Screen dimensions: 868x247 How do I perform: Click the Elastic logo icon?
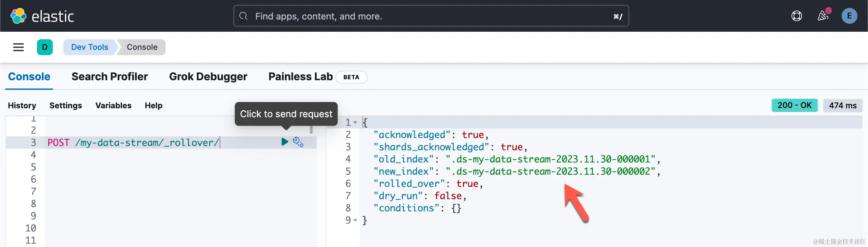[x=18, y=16]
